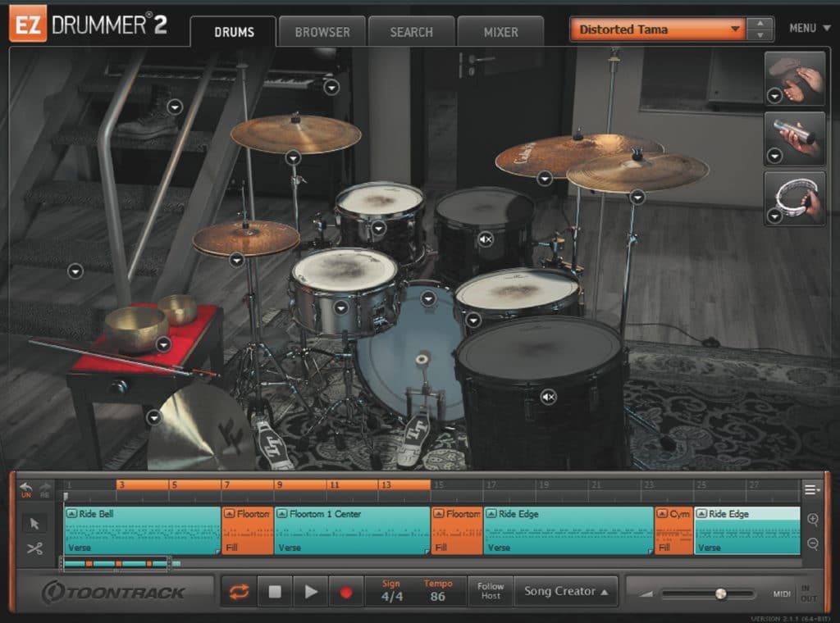This screenshot has height=623, width=840.
Task: Click the Undo arrow icon
Action: coord(25,489)
